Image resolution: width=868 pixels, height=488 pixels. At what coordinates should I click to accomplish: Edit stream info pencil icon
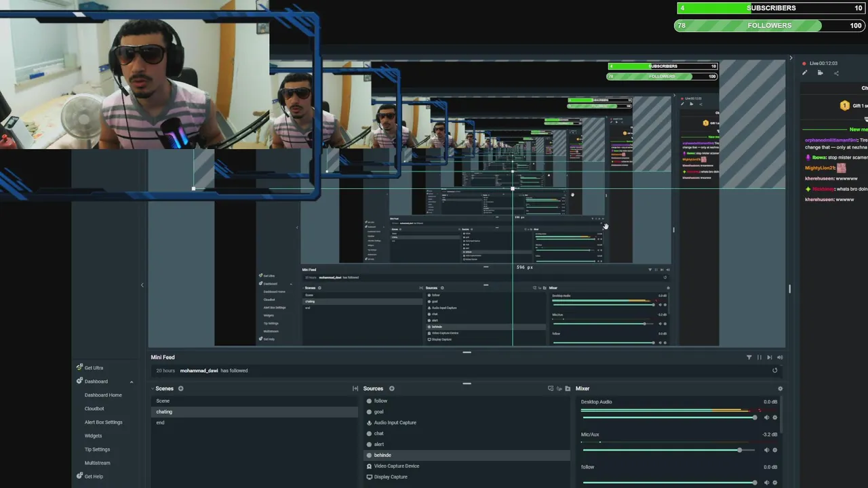tap(805, 73)
